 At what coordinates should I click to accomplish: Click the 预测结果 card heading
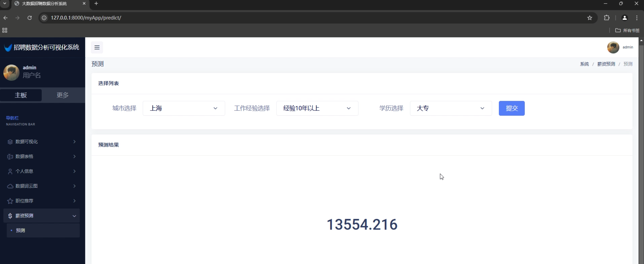tap(108, 145)
